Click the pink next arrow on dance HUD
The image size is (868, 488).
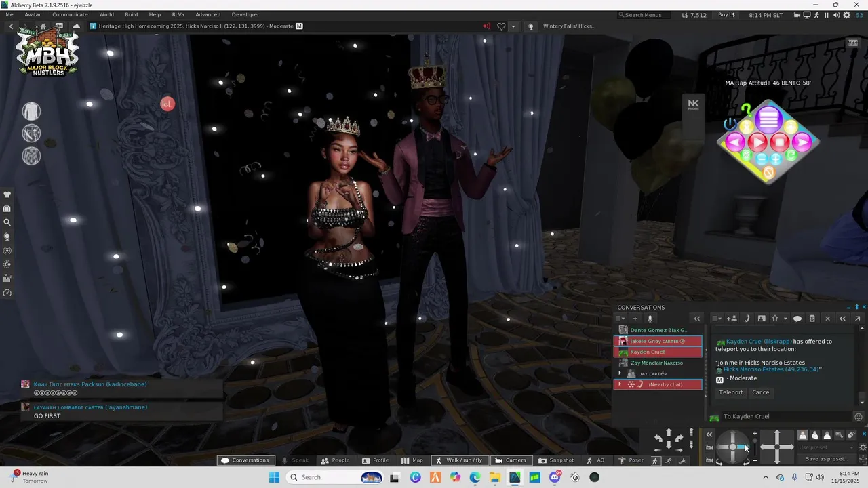(802, 142)
